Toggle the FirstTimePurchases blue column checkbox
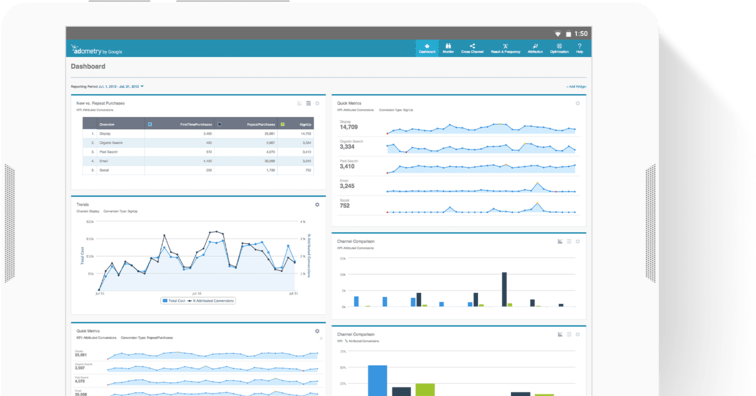The image size is (756, 396). [x=149, y=124]
